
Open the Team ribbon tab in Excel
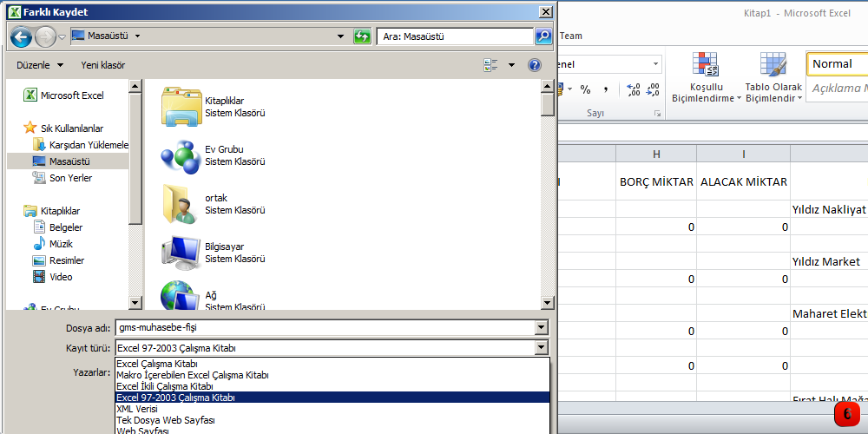click(571, 36)
